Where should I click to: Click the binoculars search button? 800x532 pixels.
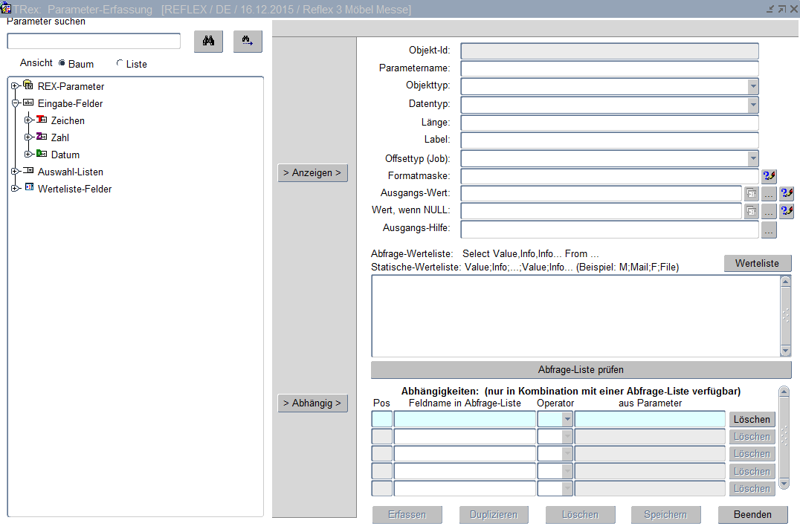click(208, 42)
